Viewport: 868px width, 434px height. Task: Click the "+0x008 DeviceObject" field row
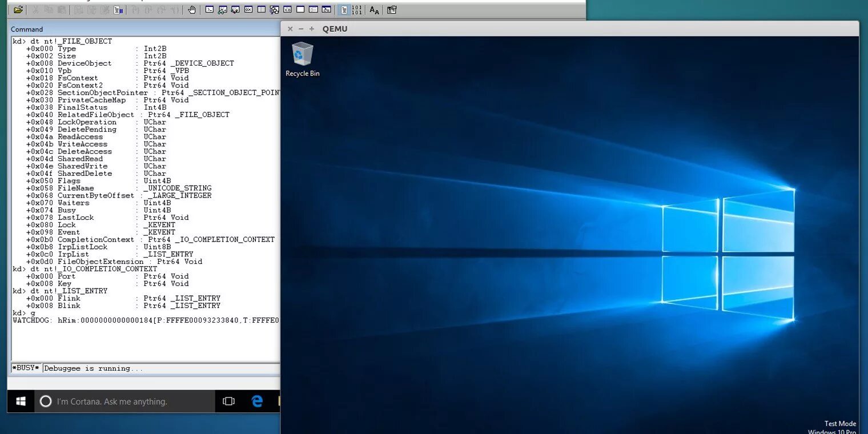coord(130,63)
